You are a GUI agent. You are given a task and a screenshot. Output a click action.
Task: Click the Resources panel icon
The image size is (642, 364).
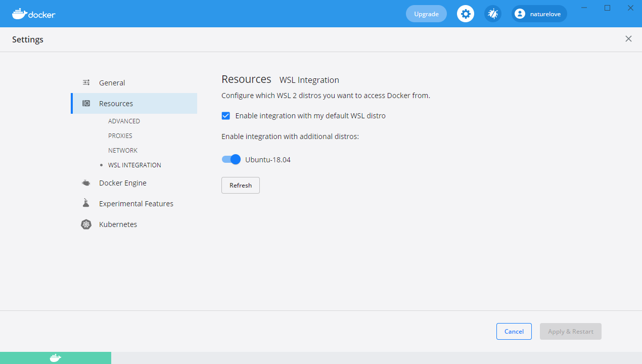pos(86,103)
